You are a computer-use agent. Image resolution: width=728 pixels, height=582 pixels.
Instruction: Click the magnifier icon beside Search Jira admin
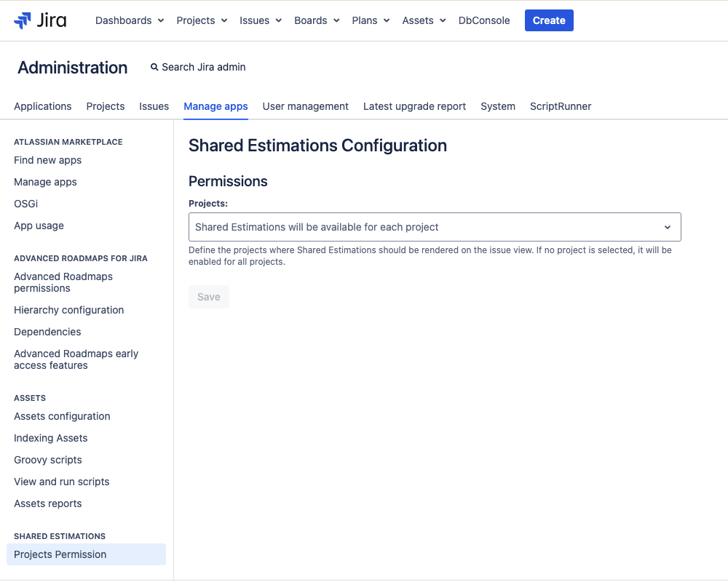[154, 67]
